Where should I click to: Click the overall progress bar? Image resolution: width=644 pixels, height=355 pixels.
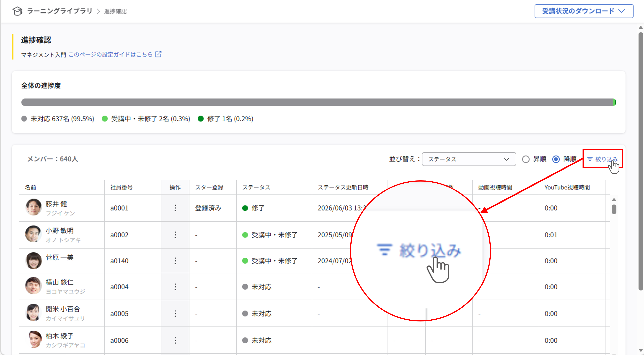[318, 102]
